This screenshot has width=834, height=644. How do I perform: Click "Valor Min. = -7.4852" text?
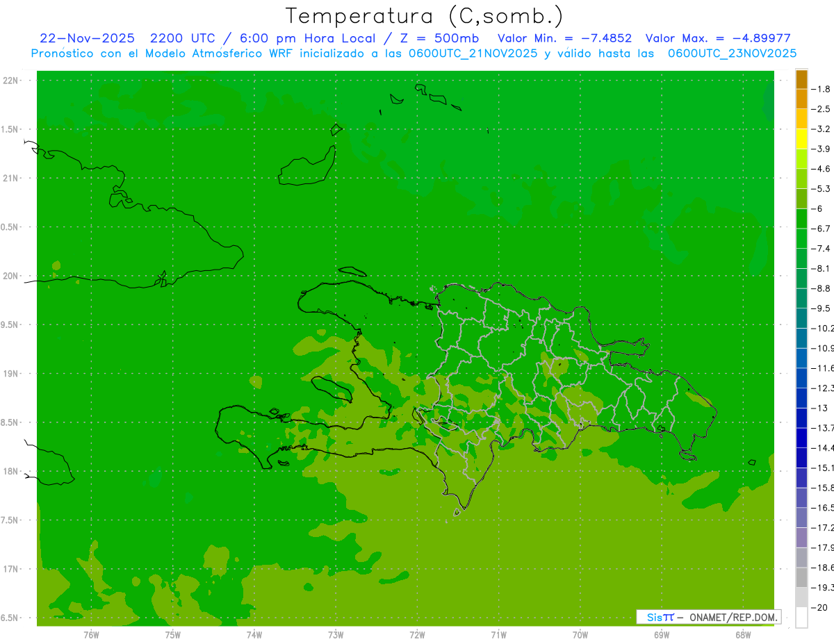pyautogui.click(x=565, y=38)
